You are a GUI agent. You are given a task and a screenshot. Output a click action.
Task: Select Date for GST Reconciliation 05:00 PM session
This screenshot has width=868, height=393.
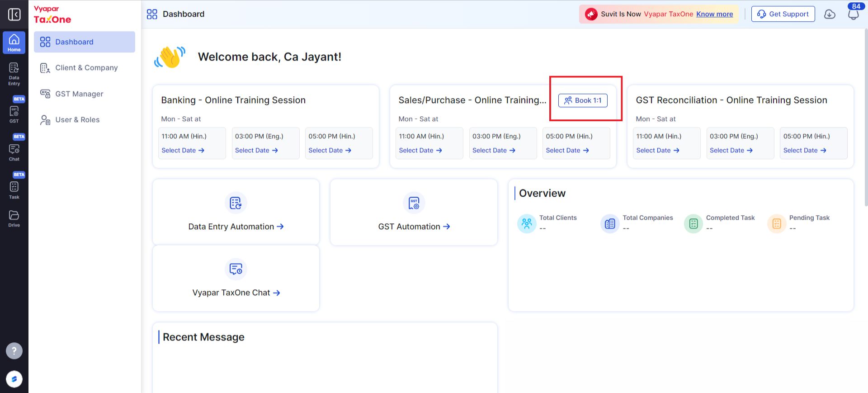(x=805, y=150)
